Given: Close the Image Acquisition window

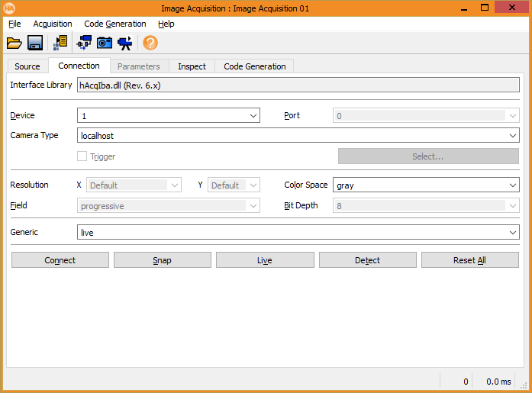Looking at the screenshot, I should click(x=512, y=8).
